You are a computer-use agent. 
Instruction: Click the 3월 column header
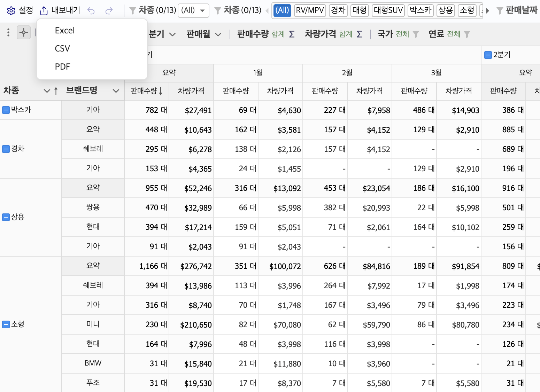tap(437, 73)
